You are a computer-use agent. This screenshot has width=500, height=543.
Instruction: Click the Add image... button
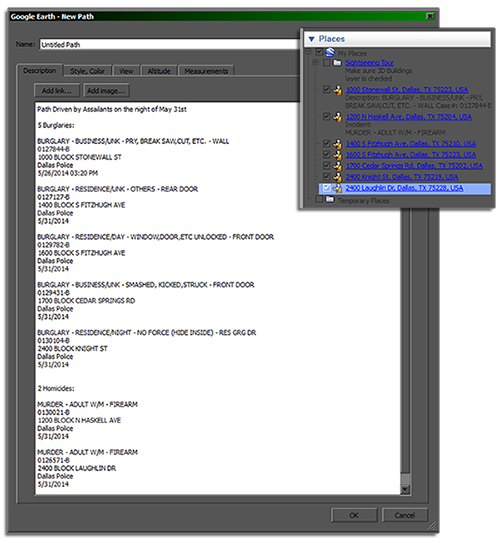106,91
